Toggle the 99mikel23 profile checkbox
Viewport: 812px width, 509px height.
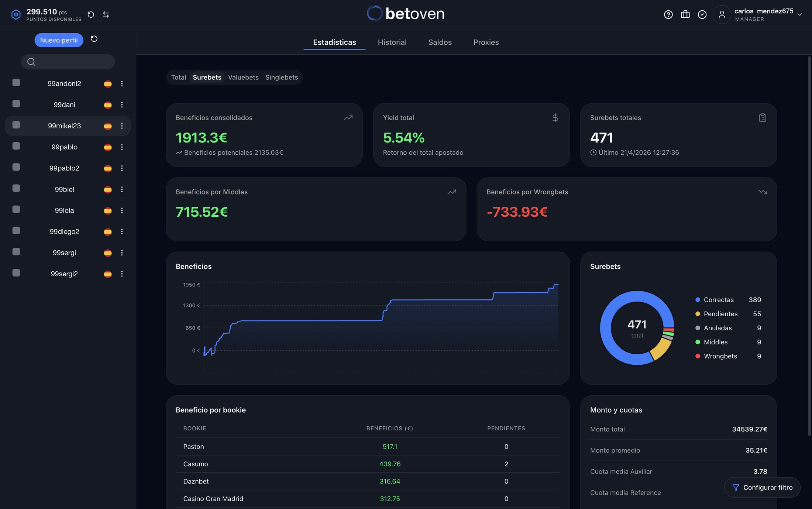coord(16,125)
